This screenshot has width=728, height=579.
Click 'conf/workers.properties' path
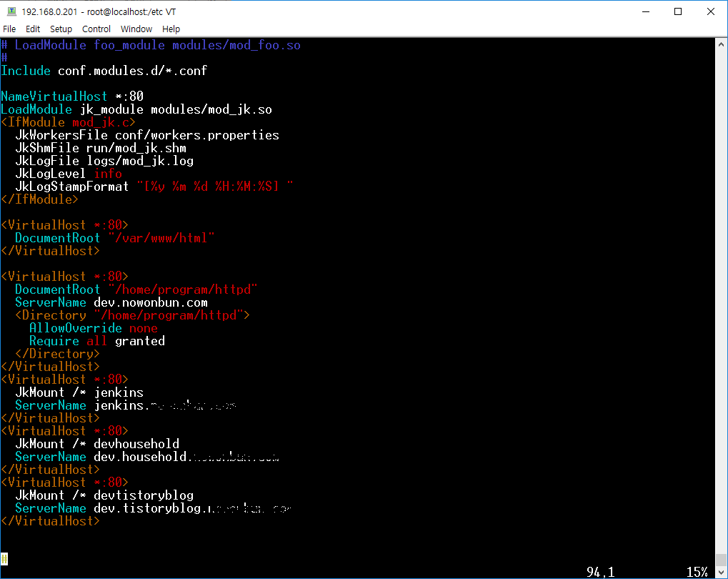(x=197, y=135)
